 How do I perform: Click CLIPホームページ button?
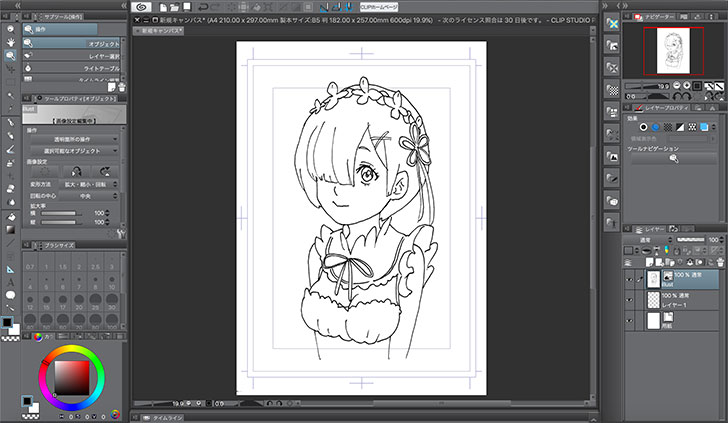[379, 7]
